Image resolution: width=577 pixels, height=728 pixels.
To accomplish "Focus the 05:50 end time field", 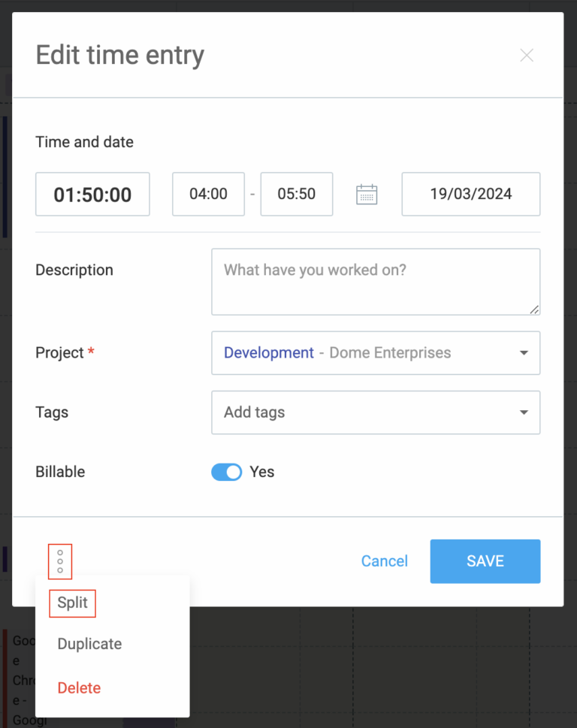I will coord(296,194).
